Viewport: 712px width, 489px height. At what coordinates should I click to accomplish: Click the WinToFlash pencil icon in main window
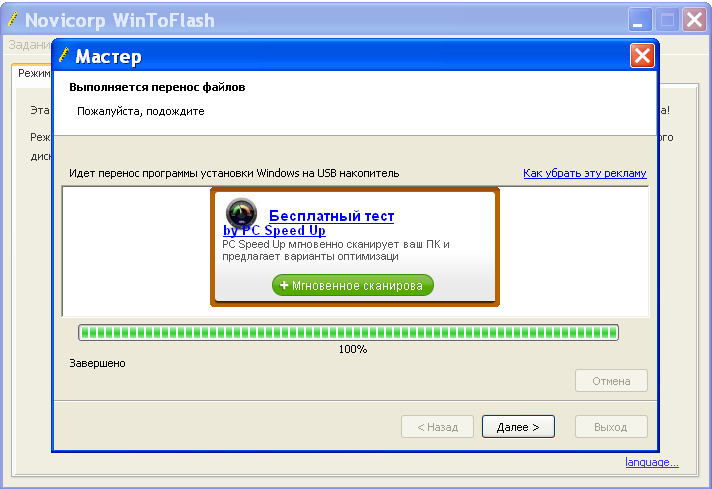pyautogui.click(x=14, y=19)
